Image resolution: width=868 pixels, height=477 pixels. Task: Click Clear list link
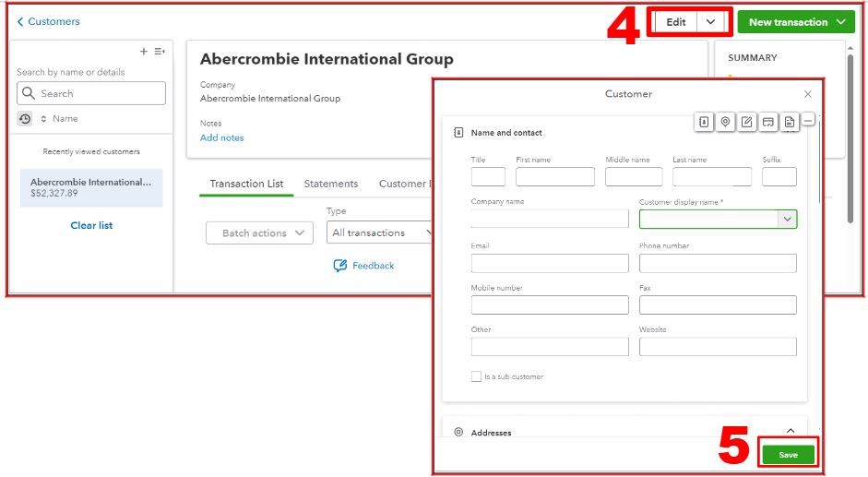pyautogui.click(x=91, y=225)
